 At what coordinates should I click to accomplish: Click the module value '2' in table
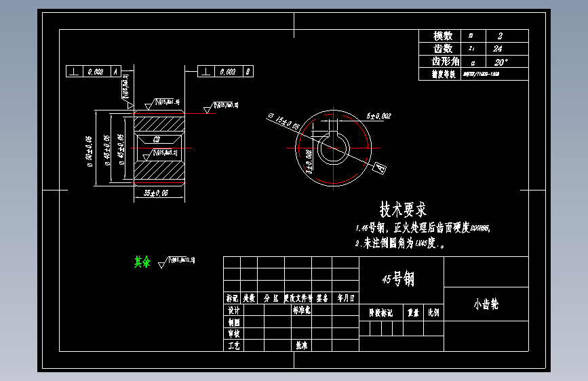(x=500, y=36)
